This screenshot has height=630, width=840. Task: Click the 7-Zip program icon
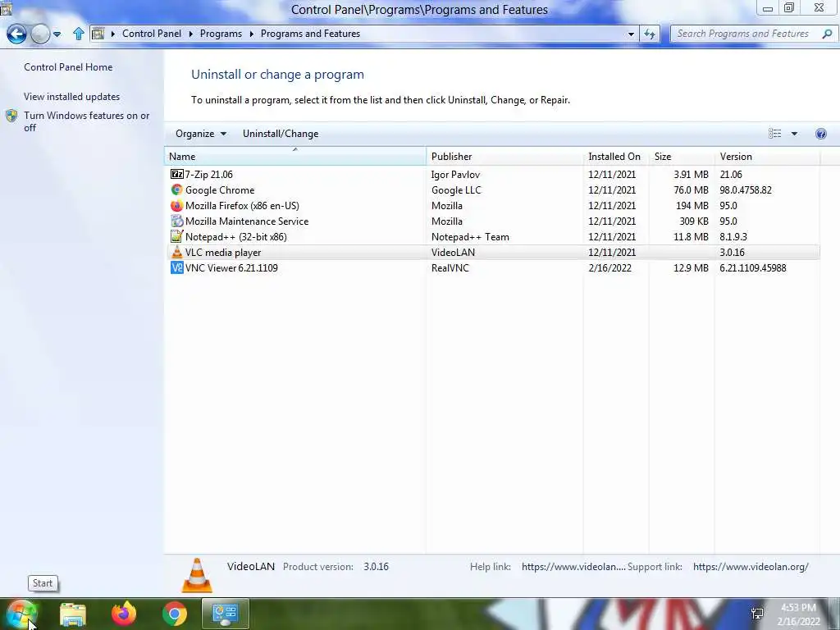click(x=177, y=174)
